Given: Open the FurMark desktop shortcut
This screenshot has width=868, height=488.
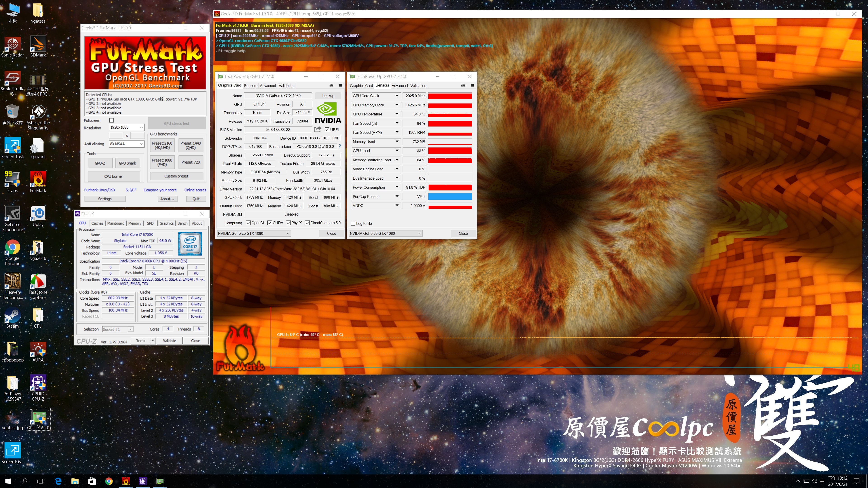Looking at the screenshot, I should (x=38, y=182).
